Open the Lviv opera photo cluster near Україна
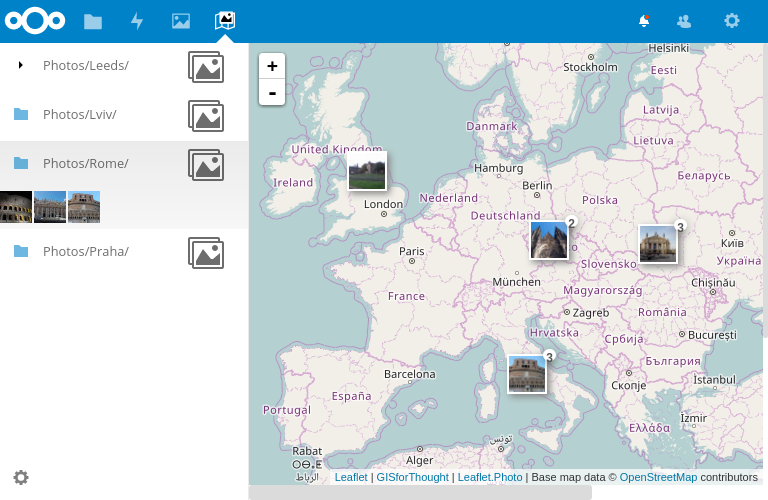The height and width of the screenshot is (500, 768). pyautogui.click(x=658, y=244)
